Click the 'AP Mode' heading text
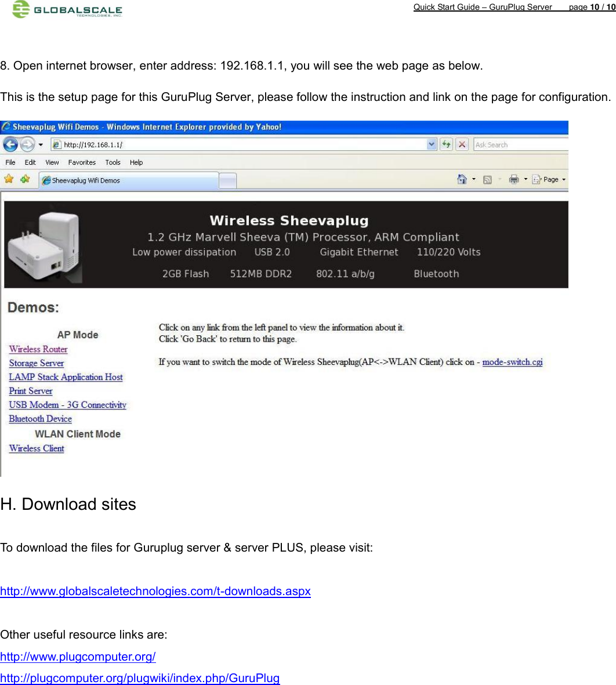616x685 pixels. click(78, 335)
